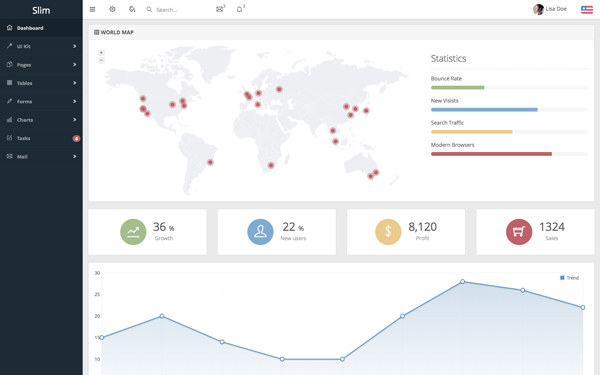Click the Pages sidebar icon
Screen dimensions: 600x375
10,64
